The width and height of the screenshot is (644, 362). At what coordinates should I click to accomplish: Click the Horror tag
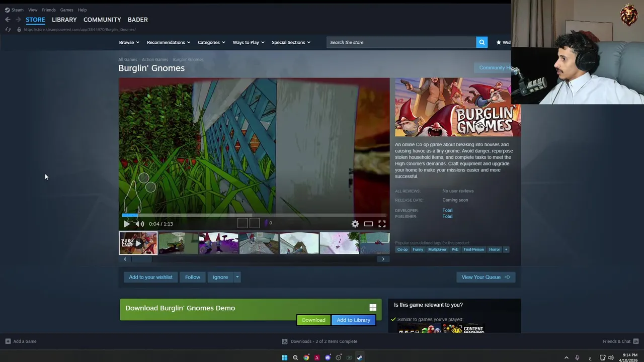point(495,249)
